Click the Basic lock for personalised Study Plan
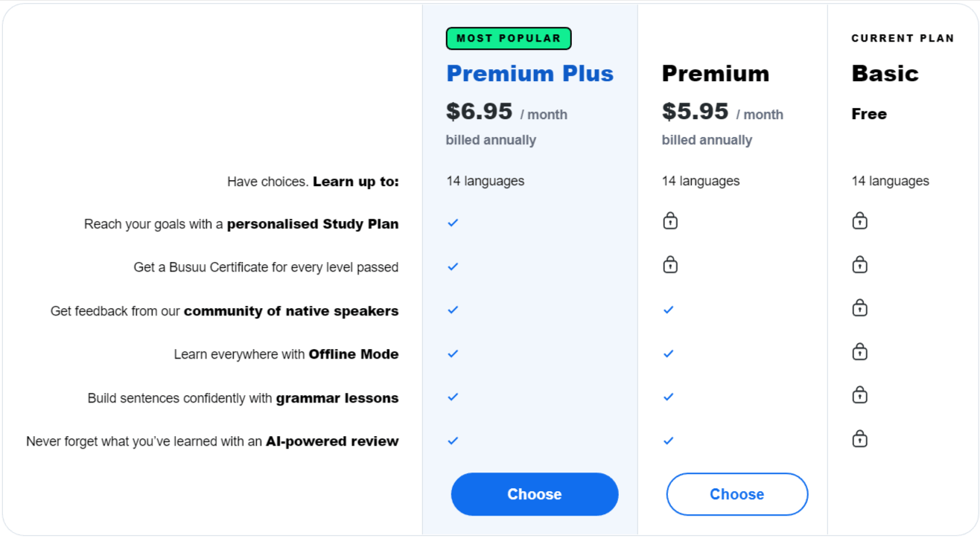The width and height of the screenshot is (980, 538). pyautogui.click(x=859, y=221)
